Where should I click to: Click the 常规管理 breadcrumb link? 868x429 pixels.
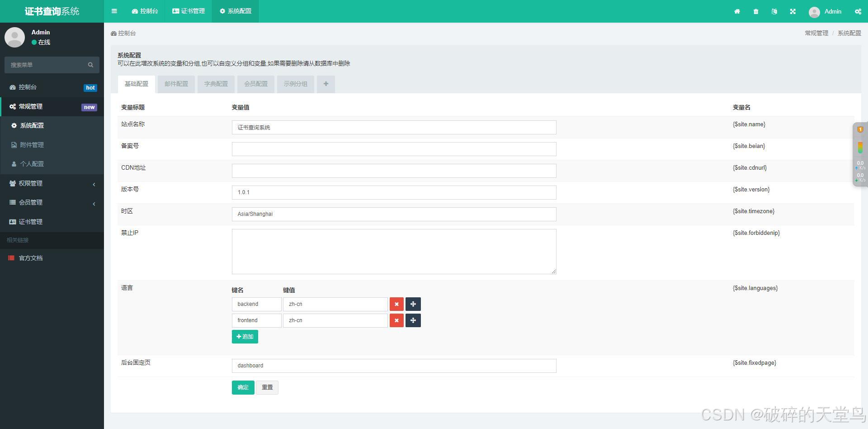pos(816,33)
